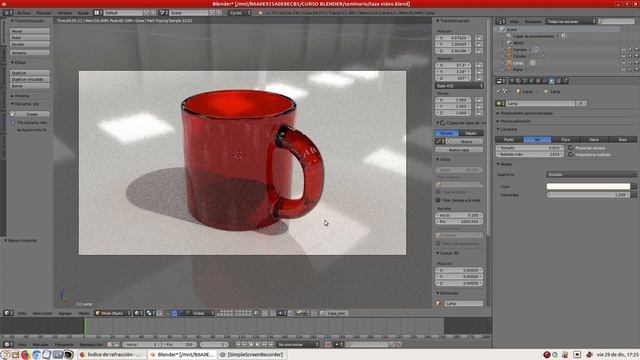Open the 3D View editor type icon
Screen dimensions: 640x360
[7, 313]
